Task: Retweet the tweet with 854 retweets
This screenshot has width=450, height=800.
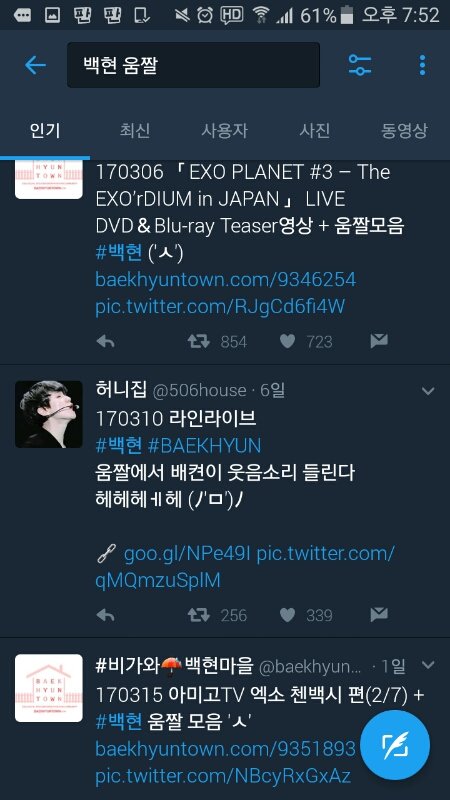Action: coord(199,341)
